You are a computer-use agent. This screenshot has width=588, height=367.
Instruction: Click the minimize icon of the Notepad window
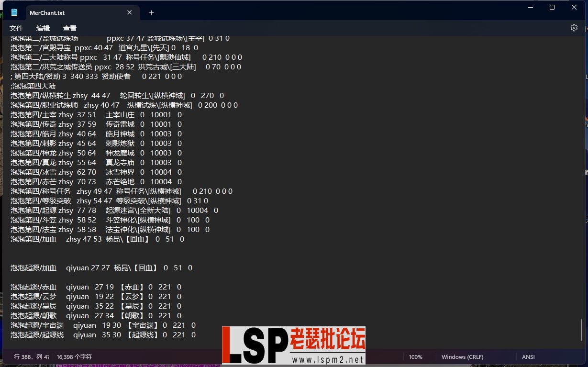click(531, 7)
